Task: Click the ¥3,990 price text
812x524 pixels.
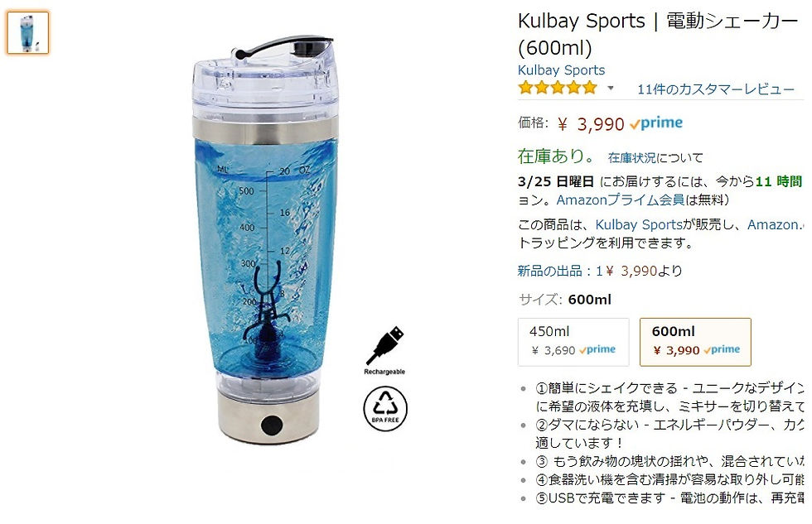Action: pyautogui.click(x=591, y=124)
